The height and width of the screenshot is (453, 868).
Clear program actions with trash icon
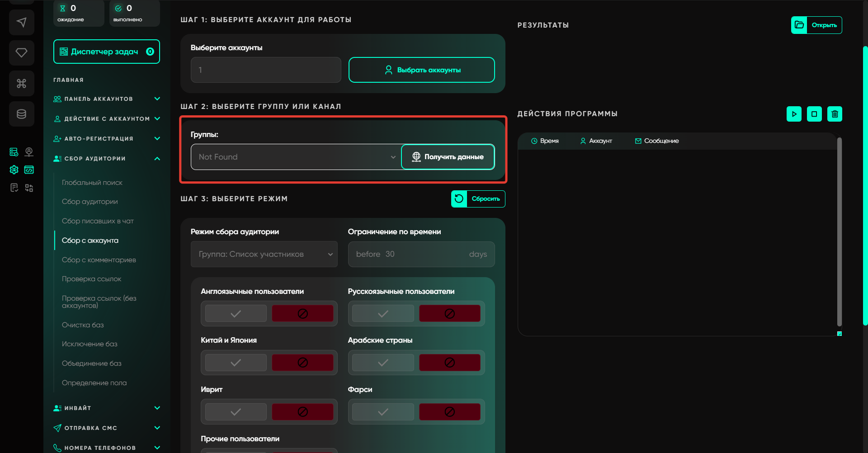(835, 114)
